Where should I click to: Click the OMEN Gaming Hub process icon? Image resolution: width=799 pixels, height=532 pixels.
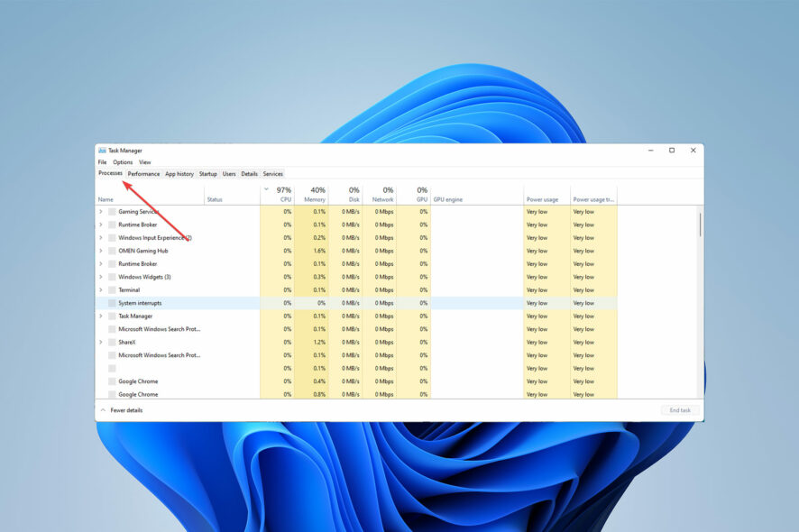[112, 251]
